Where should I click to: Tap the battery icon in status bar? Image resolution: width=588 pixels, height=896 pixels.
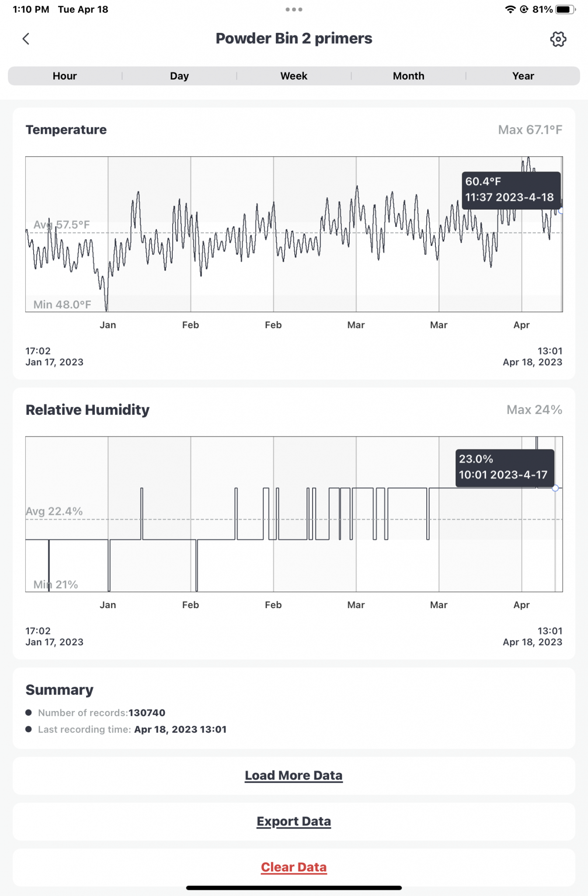(565, 9)
